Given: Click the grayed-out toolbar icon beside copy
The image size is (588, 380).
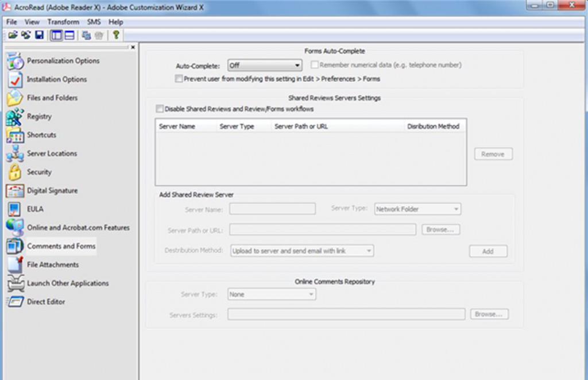Looking at the screenshot, I should point(99,35).
